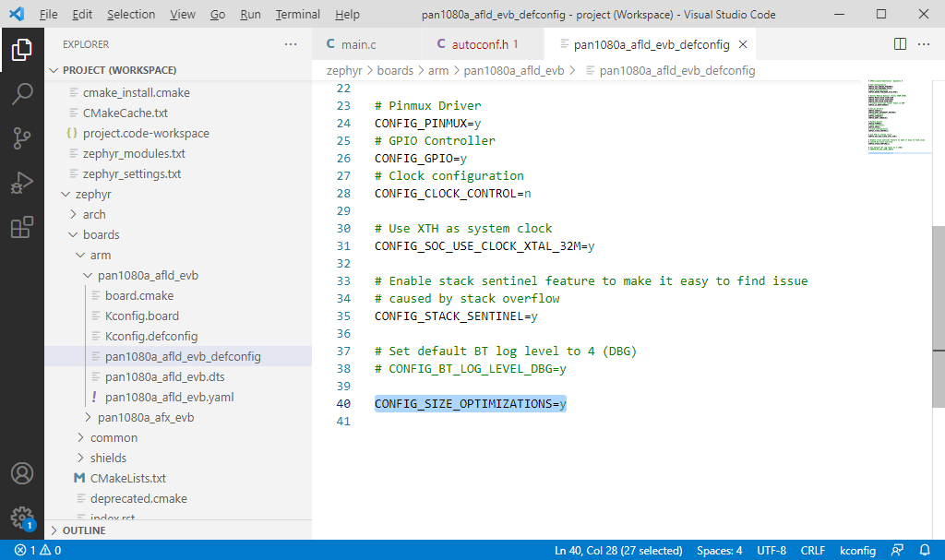Open deprecated.cmake file

click(178, 498)
